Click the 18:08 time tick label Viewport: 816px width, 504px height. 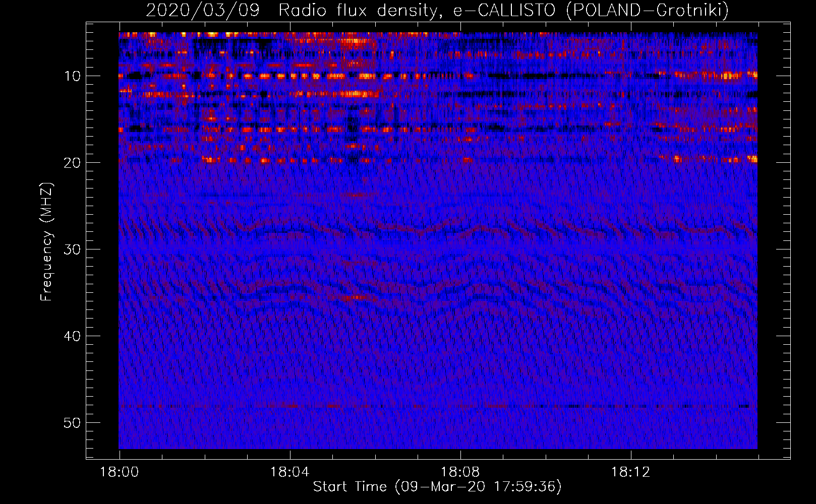(x=460, y=472)
